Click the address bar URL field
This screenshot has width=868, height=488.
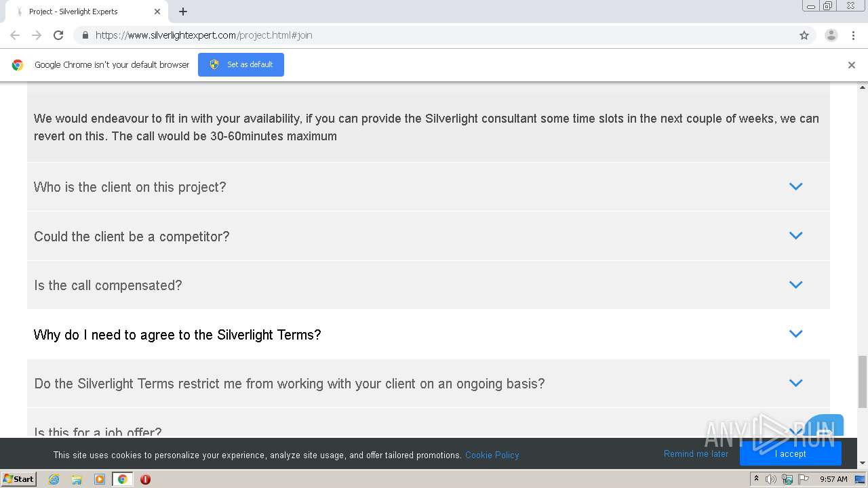(x=434, y=35)
